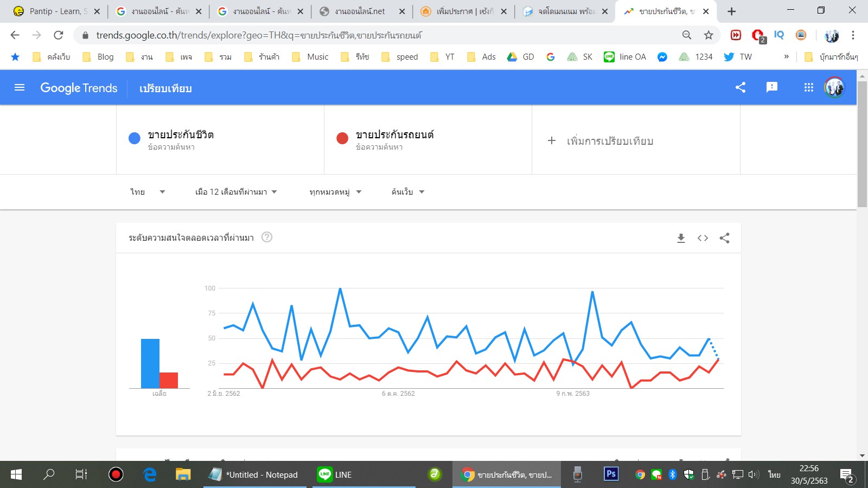Click the red dot for ขายประกันรถยนต์
The height and width of the screenshot is (488, 868).
[342, 138]
